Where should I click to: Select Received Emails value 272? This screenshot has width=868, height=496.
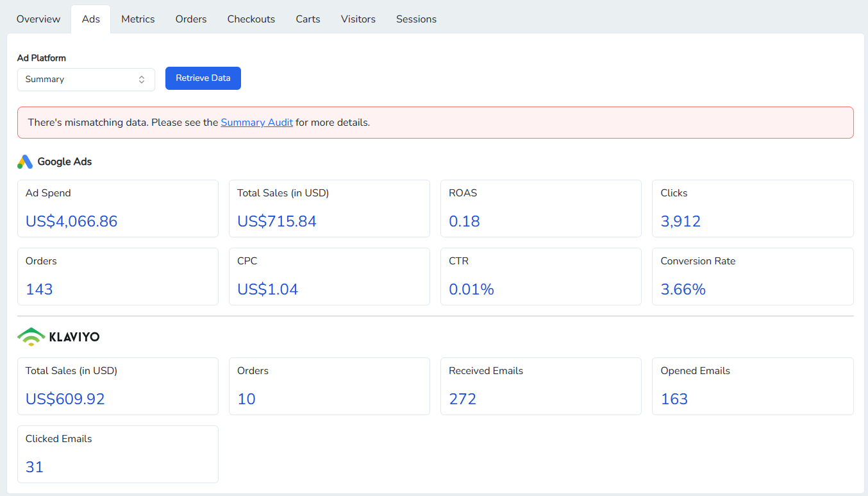[x=463, y=399]
